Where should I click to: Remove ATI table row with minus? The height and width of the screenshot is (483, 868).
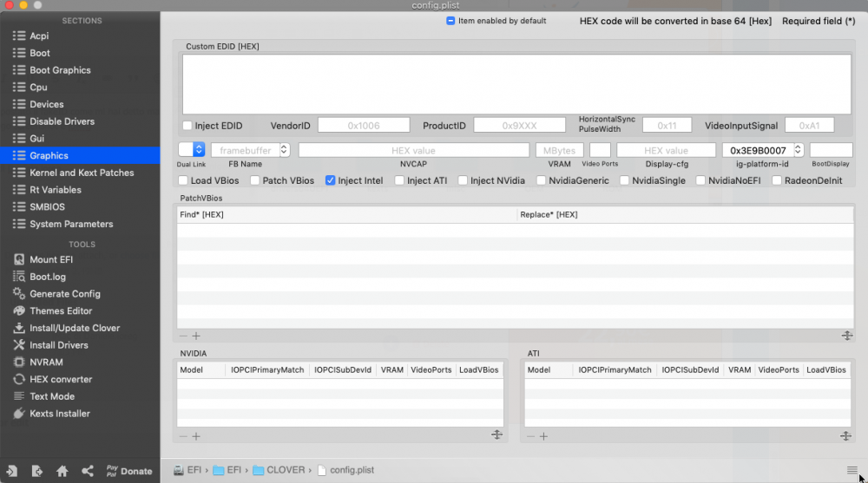[531, 436]
